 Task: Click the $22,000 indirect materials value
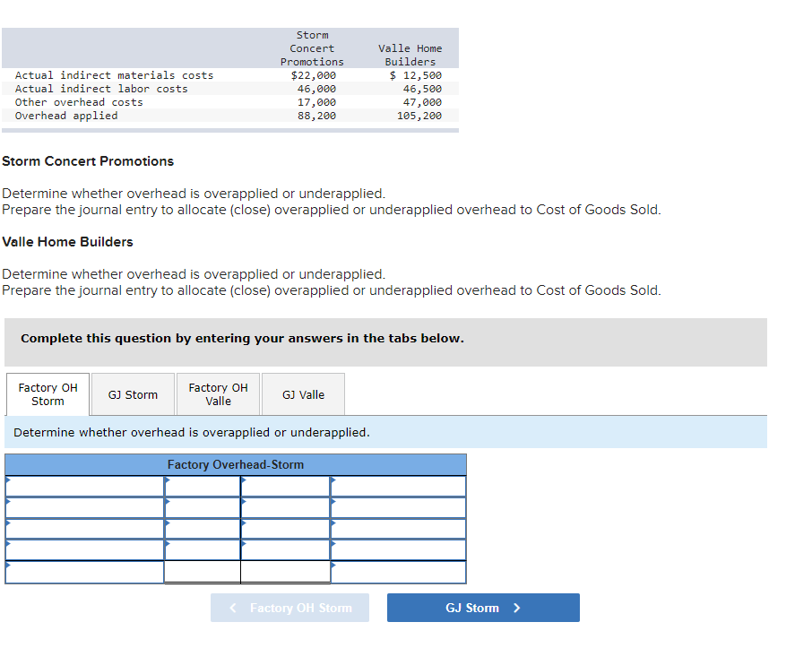coord(314,75)
